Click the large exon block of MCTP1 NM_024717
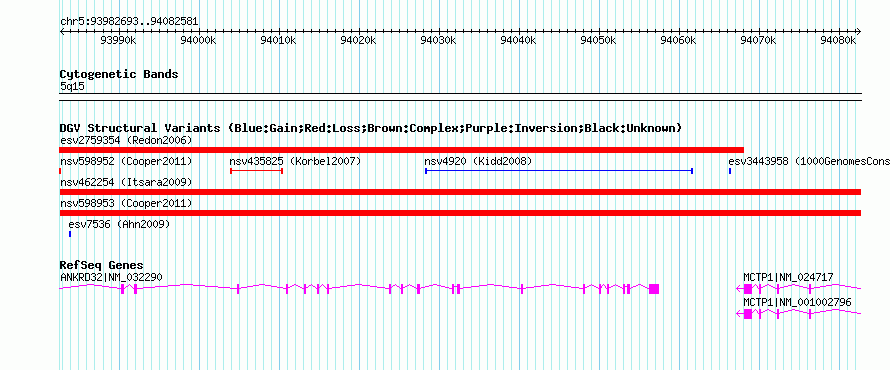 [x=748, y=289]
